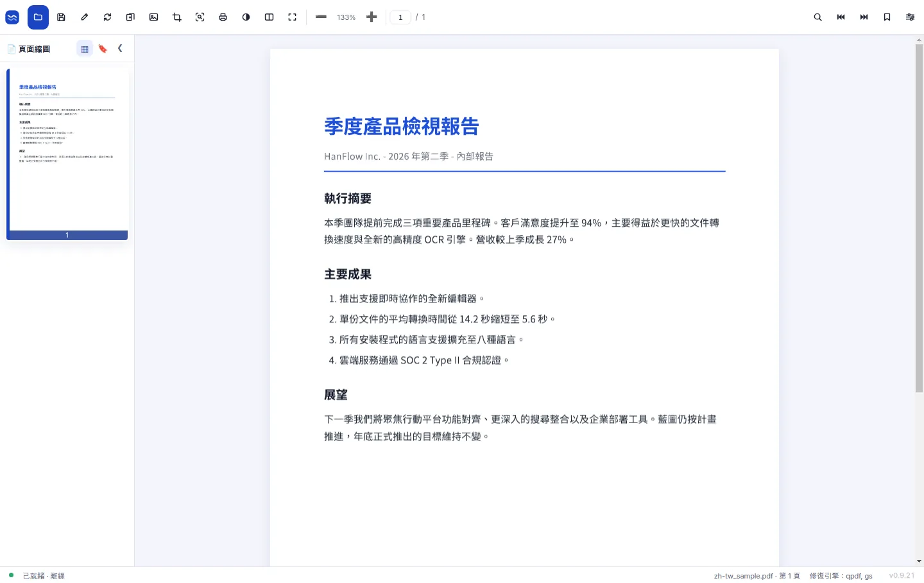Toggle the half-circle contrast icon

point(246,17)
